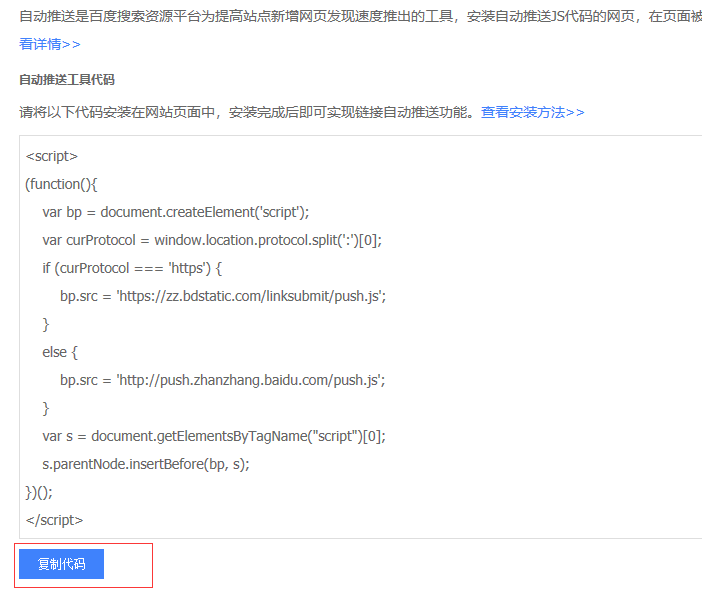This screenshot has width=702, height=596.
Task: Click the 自动推送工具代码 heading
Action: 67,80
